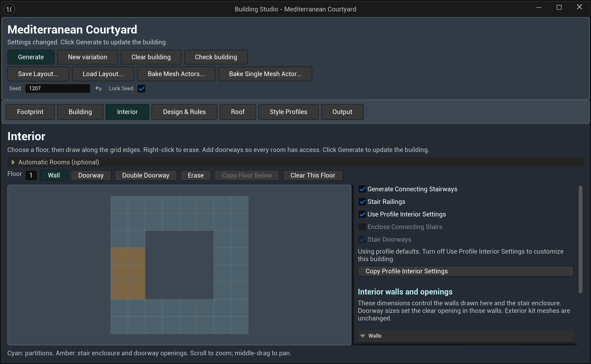This screenshot has height=364, width=591.
Task: Click Clear building
Action: [151, 57]
